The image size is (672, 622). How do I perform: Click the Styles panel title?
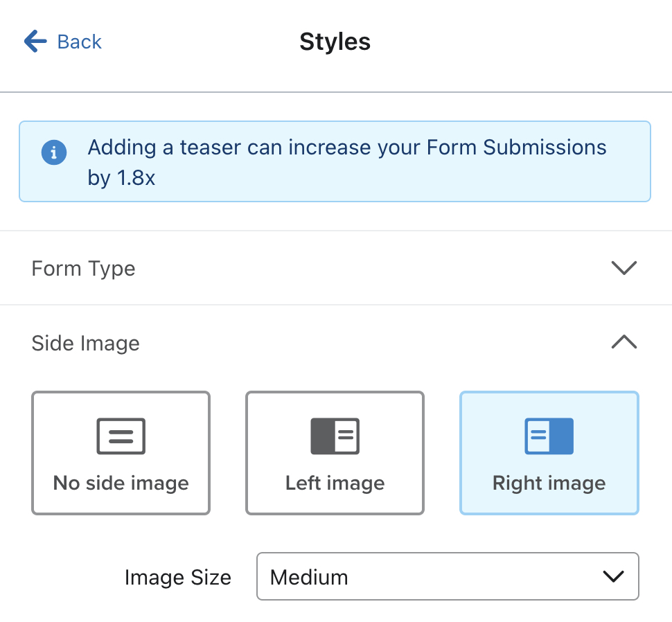coord(335,42)
